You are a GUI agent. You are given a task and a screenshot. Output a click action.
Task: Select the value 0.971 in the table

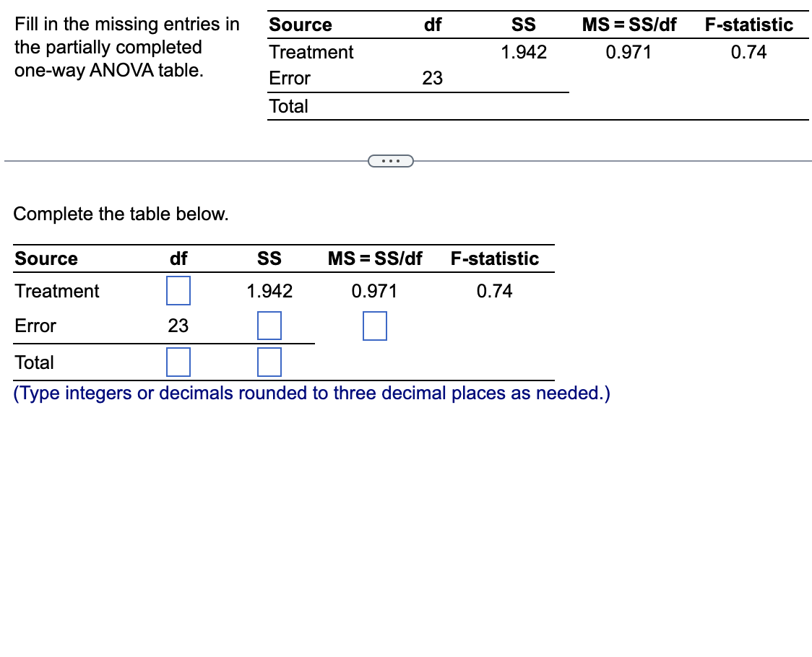pyautogui.click(x=374, y=291)
